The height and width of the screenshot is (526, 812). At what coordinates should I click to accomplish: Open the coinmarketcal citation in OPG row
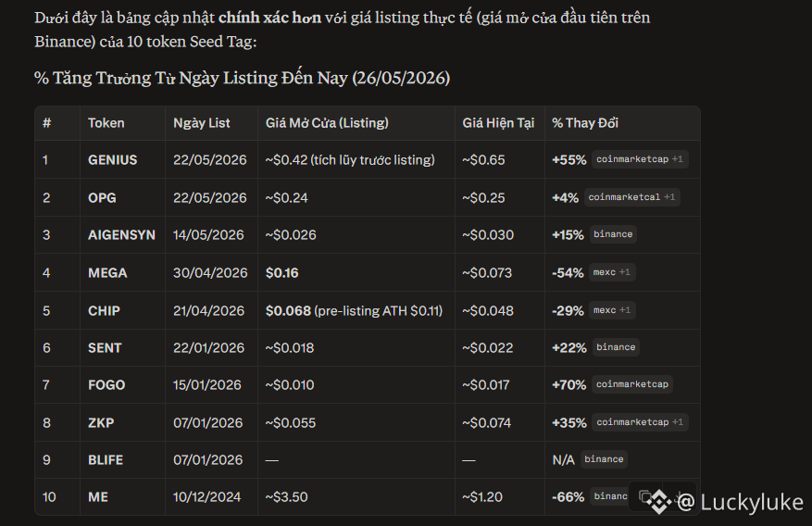point(631,197)
